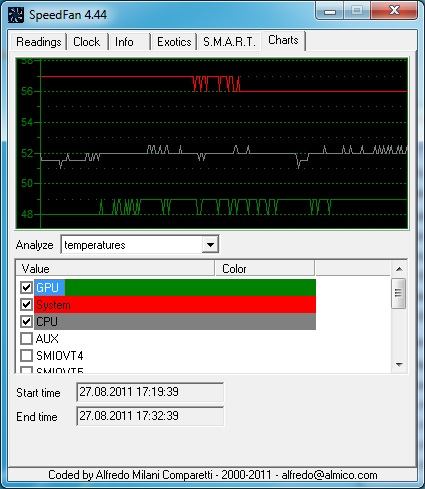Select the SMIOVT4 row label

60,356
